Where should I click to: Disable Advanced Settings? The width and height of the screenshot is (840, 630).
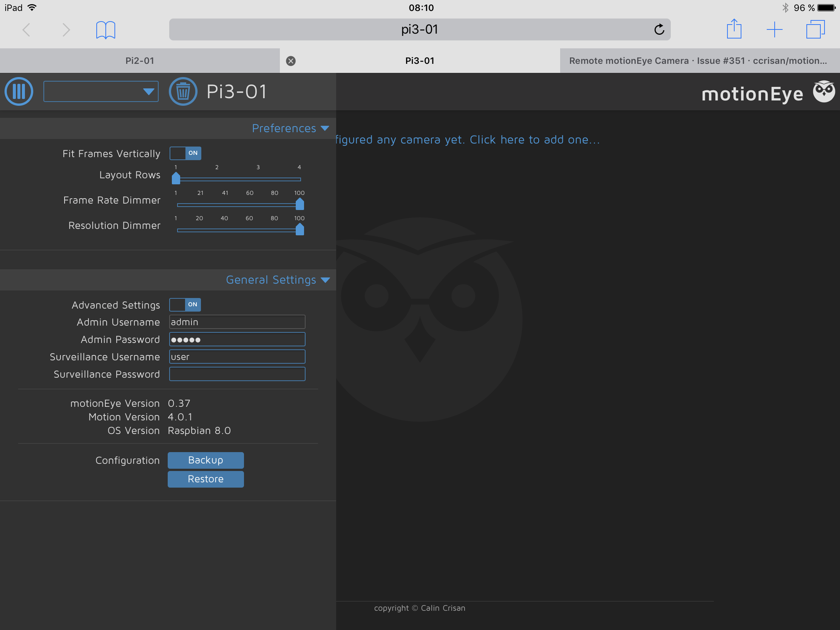[x=185, y=304]
